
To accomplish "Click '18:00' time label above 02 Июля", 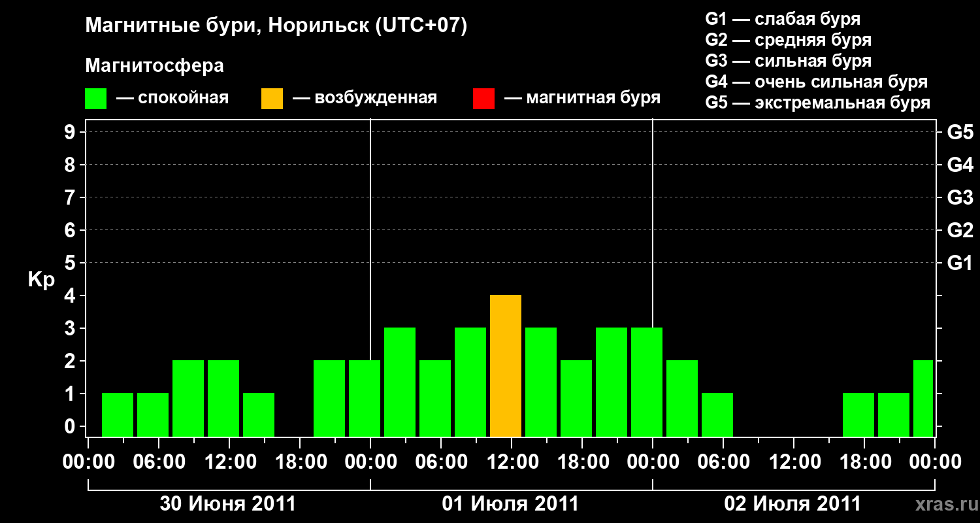I will tap(864, 462).
